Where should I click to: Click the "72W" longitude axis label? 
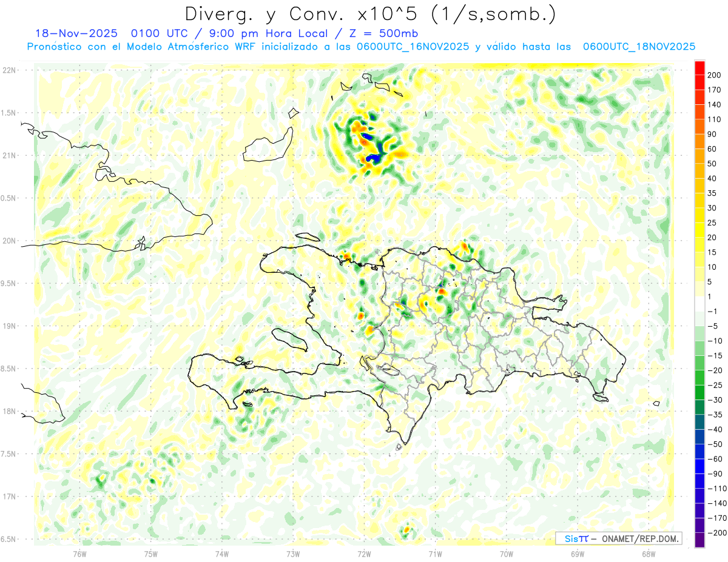coord(364,554)
